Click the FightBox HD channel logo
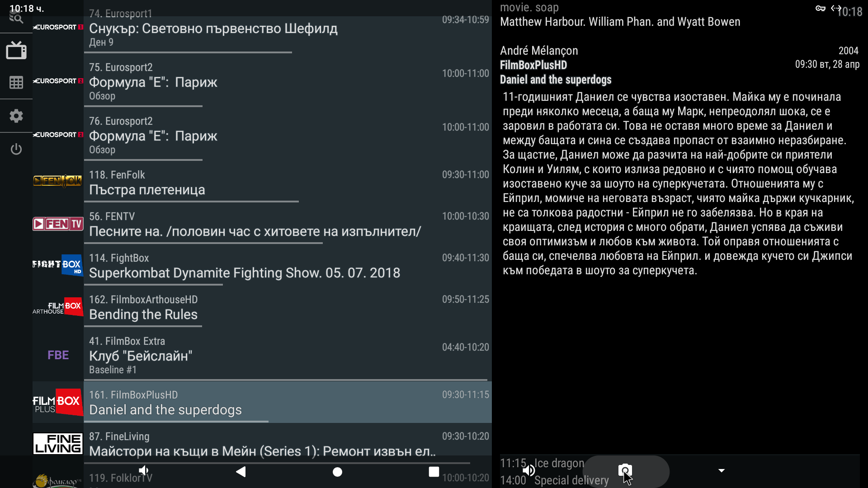Image resolution: width=868 pixels, height=488 pixels. coord(58,265)
